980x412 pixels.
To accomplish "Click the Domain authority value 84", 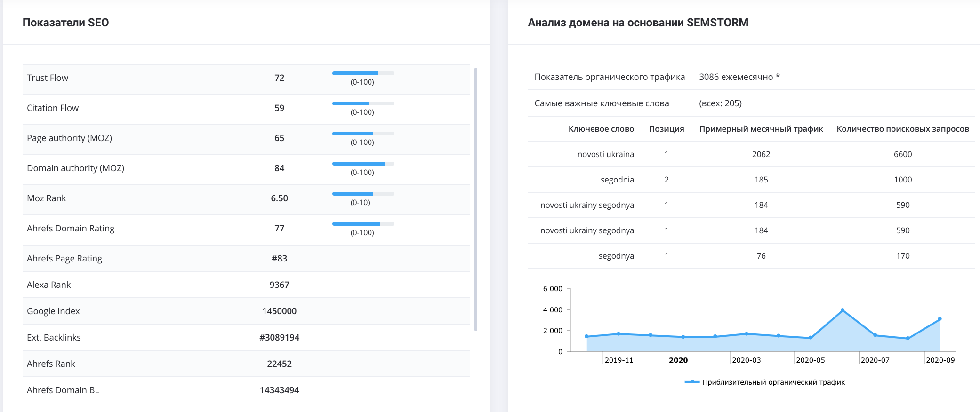I will click(280, 168).
